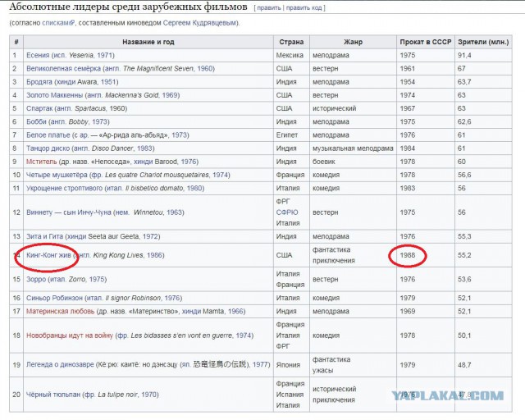Click the 'Прокат в СССР' column header

tap(426, 42)
